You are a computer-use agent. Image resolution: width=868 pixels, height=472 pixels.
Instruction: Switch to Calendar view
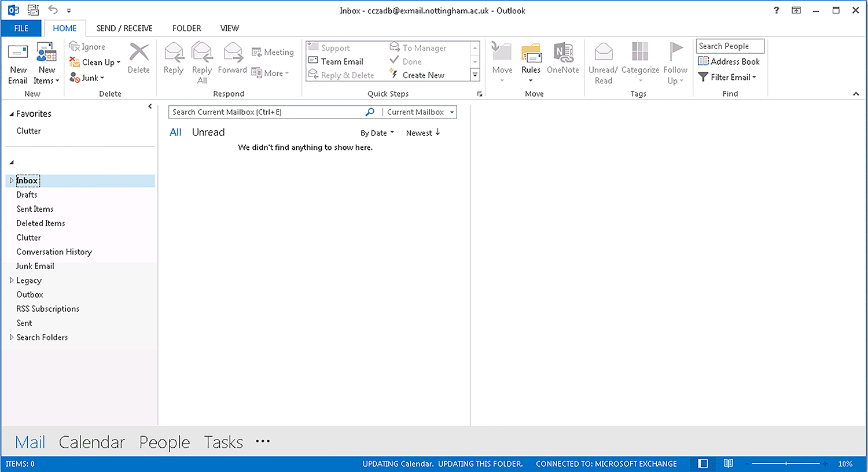pos(92,443)
